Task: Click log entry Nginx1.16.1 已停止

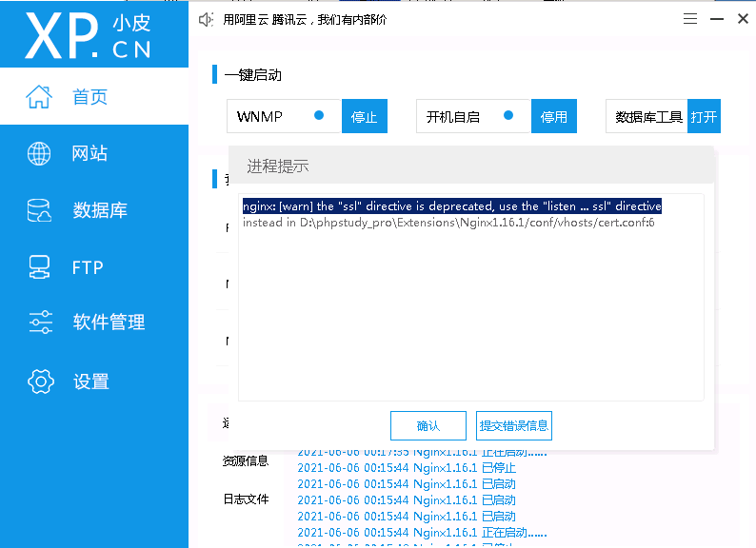Action: click(x=407, y=467)
